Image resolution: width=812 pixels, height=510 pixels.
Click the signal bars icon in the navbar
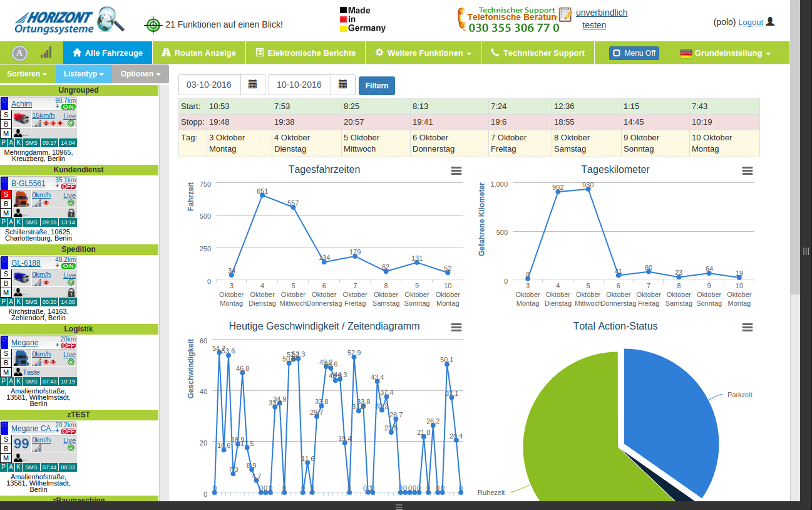click(x=46, y=52)
